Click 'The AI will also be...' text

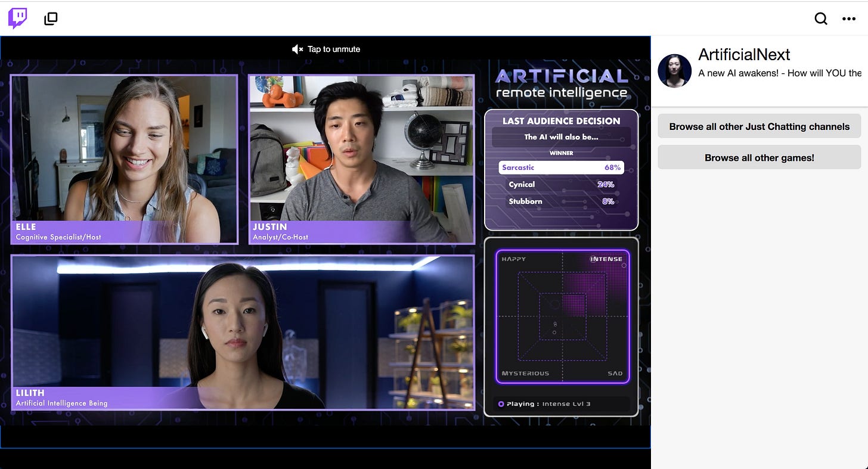561,137
